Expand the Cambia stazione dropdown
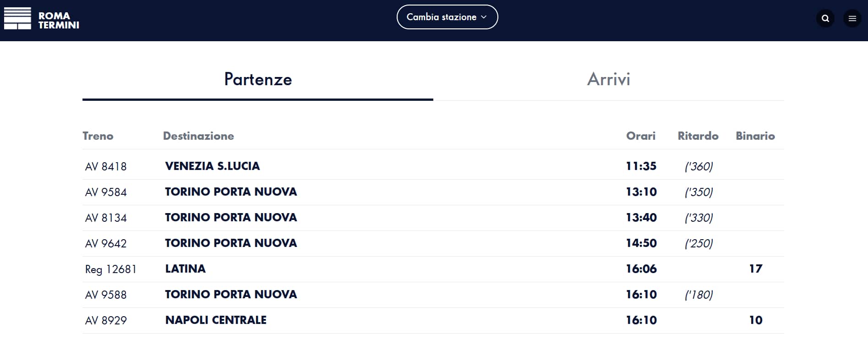 coord(447,17)
